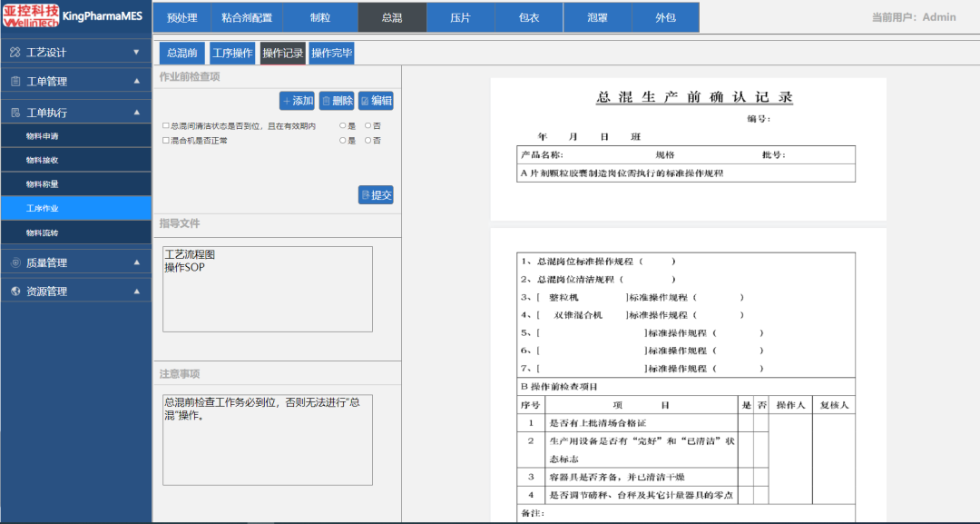
Task: Select 否 for 总混间清洁状态 item
Action: click(368, 125)
